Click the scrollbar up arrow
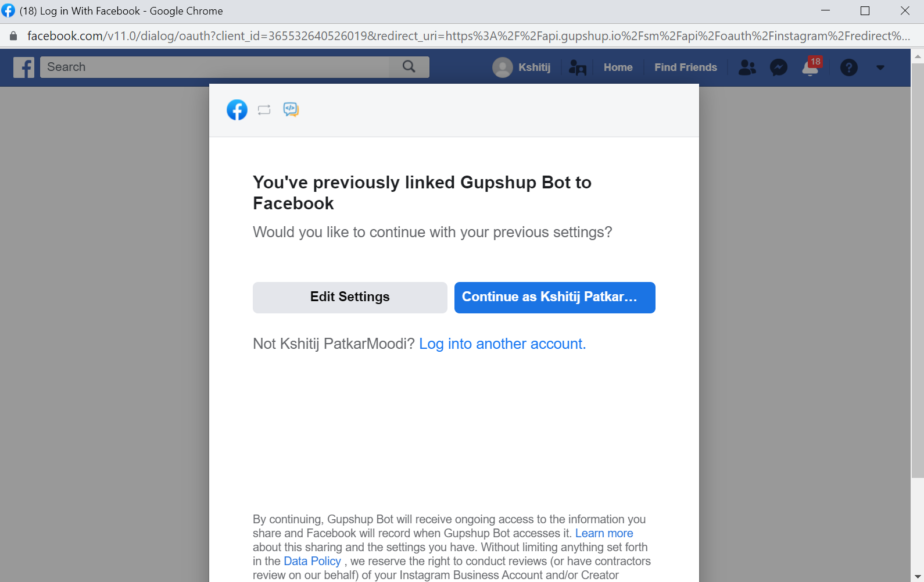924x582 pixels. coord(918,56)
